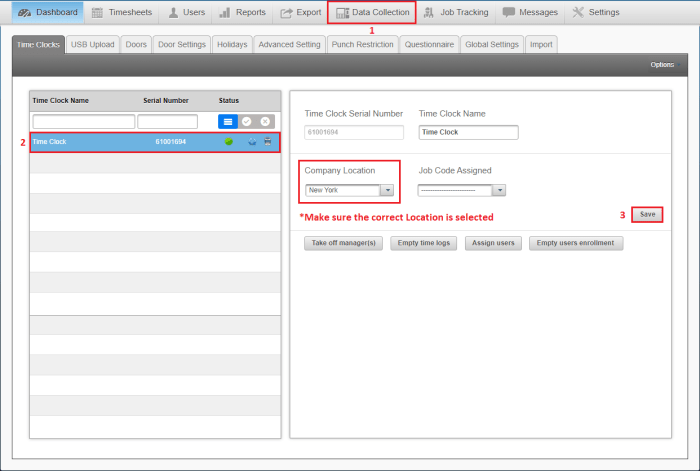Switch to the Global Settings tab
Image resolution: width=700 pixels, height=471 pixels.
[492, 45]
